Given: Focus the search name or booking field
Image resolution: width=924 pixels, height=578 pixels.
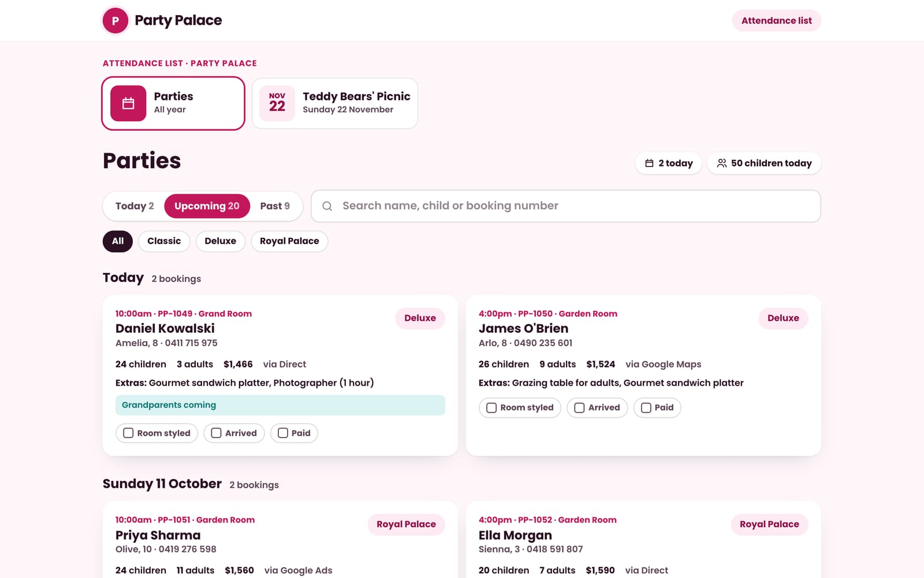Looking at the screenshot, I should [x=566, y=206].
